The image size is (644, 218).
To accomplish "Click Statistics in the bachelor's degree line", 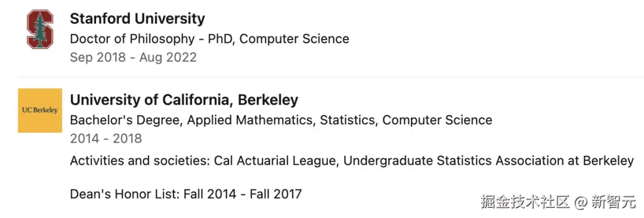I will click(348, 120).
